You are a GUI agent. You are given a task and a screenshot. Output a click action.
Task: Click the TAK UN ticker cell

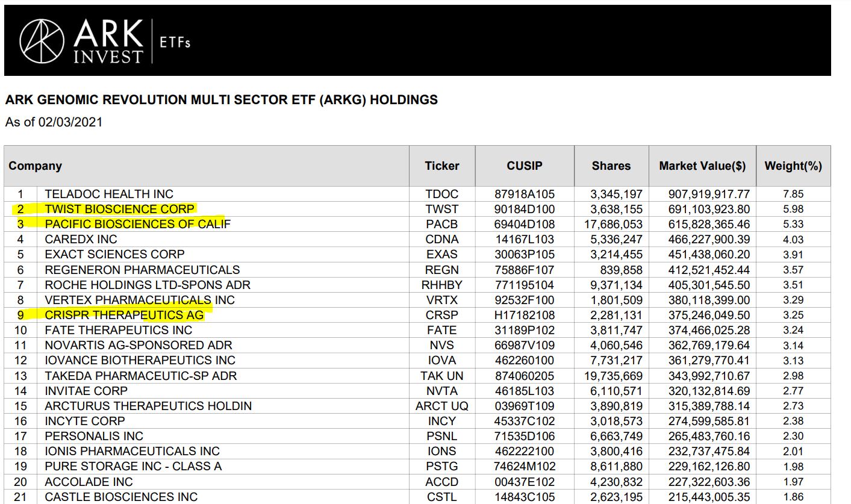click(442, 376)
